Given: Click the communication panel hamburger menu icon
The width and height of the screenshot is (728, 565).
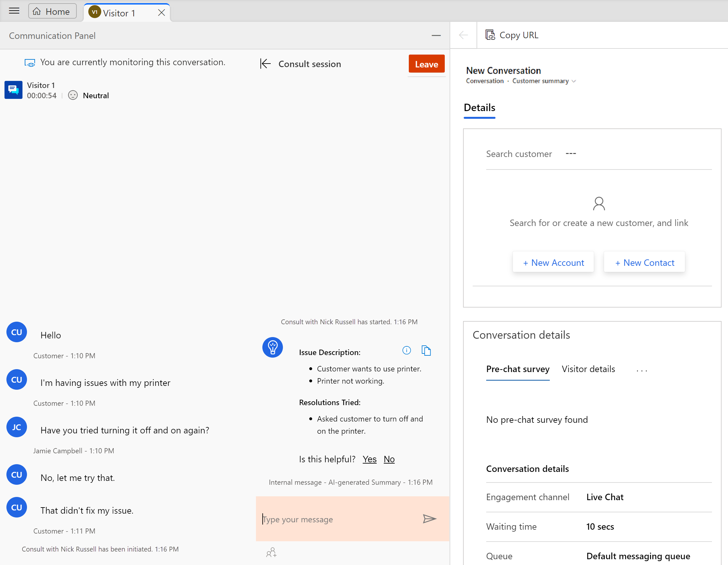Looking at the screenshot, I should click(x=14, y=10).
